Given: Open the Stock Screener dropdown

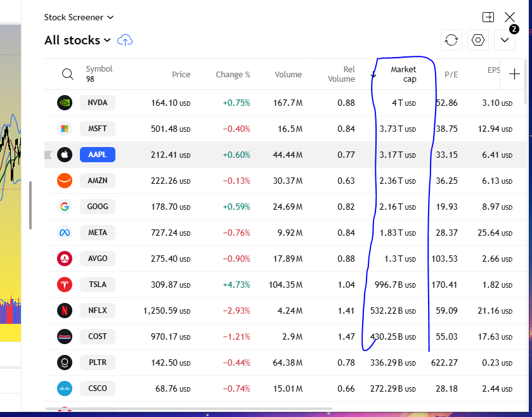Looking at the screenshot, I should click(x=79, y=18).
